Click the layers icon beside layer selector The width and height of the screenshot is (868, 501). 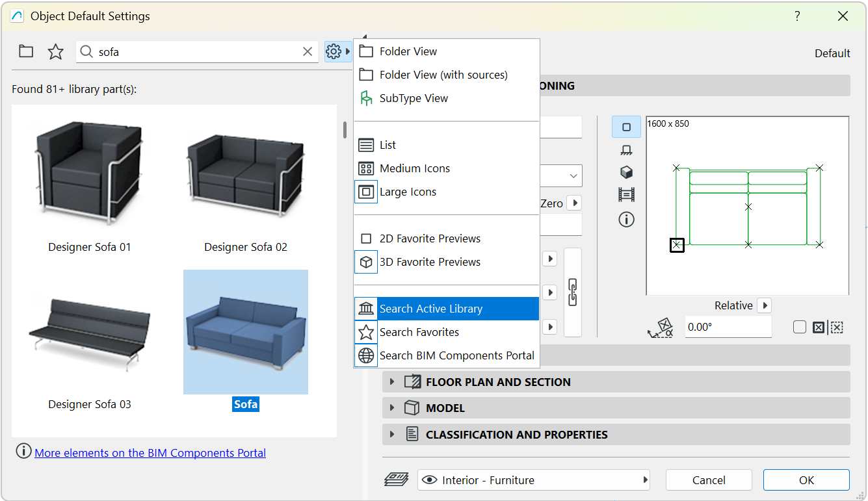pos(396,480)
